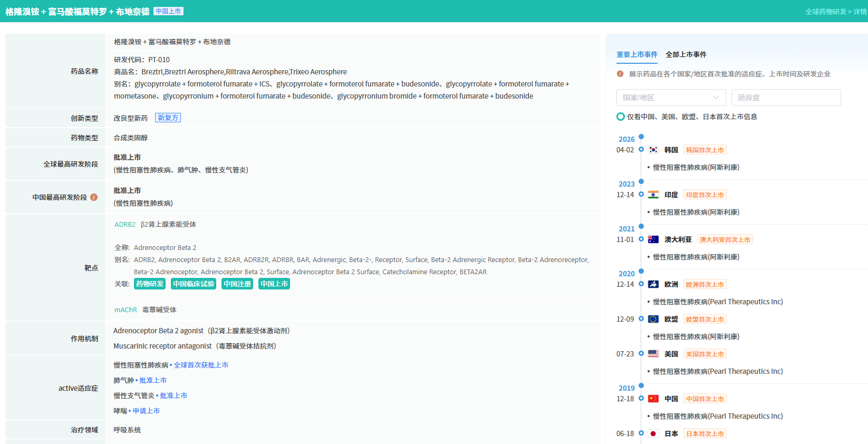
Task: Enable 仅看中国、美国、欧盟、日本首次上市信息 radio option
Action: (621, 117)
